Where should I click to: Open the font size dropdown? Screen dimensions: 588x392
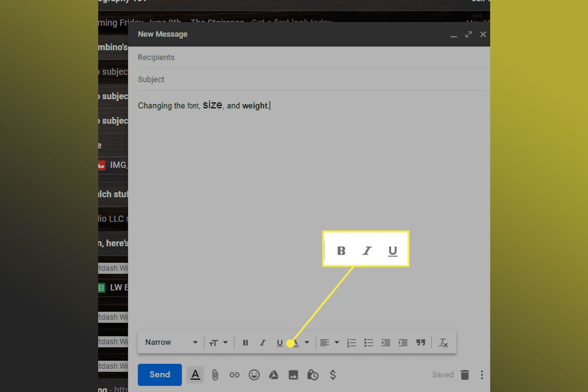[219, 342]
